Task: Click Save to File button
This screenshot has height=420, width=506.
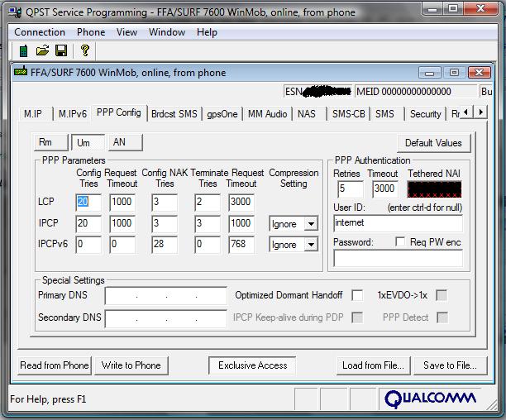Action: [x=450, y=365]
